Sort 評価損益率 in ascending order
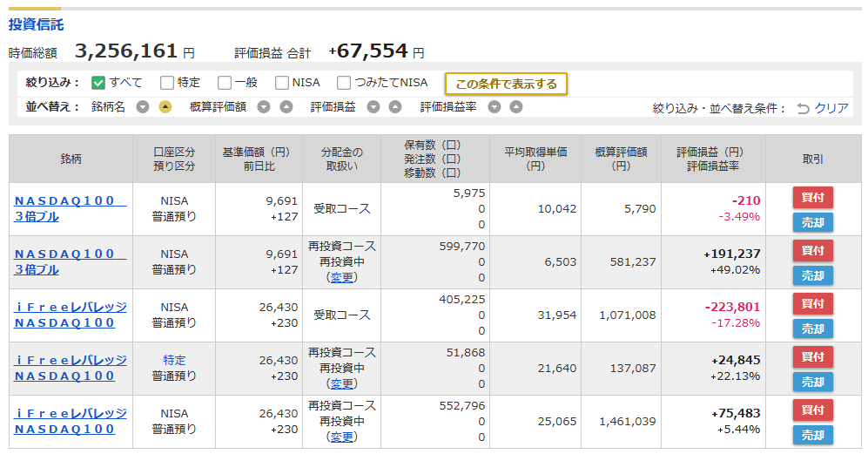The image size is (868, 454). coord(516,107)
